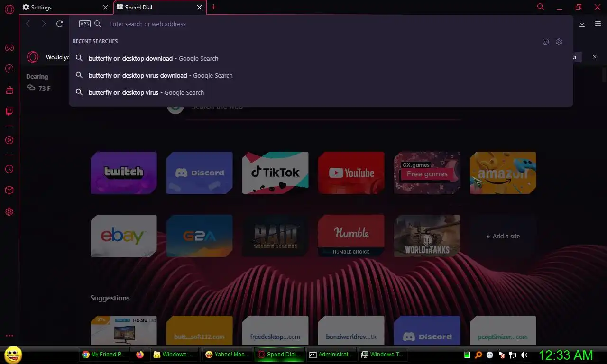
Task: Open the GX.games Free games tile
Action: tap(427, 173)
